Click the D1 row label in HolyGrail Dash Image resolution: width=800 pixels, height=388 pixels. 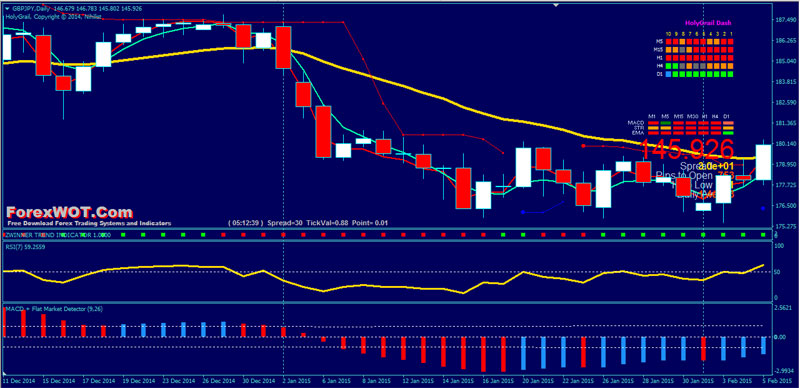click(660, 74)
